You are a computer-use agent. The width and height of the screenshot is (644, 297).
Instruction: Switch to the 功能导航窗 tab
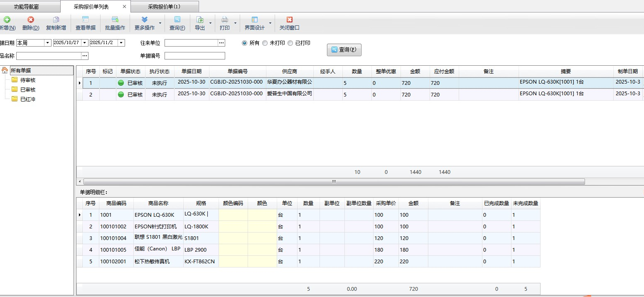[27, 7]
